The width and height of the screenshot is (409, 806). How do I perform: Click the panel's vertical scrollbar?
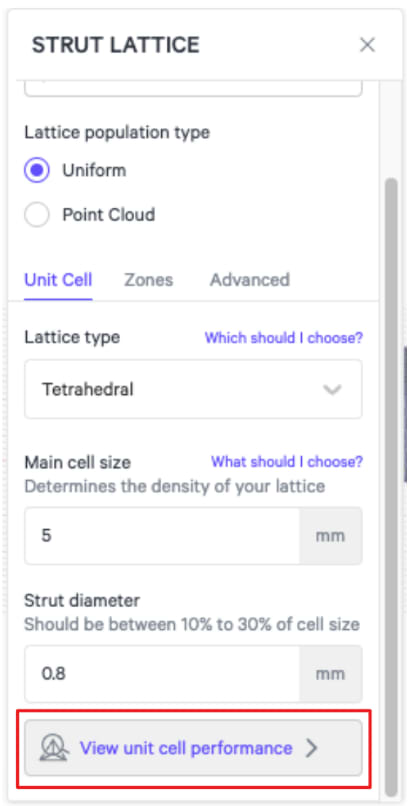point(392,486)
